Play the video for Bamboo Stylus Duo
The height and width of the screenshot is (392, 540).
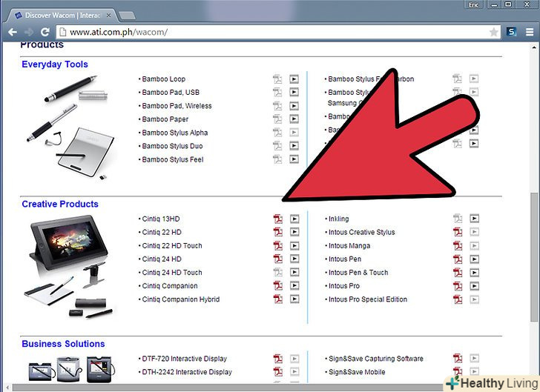[x=294, y=146]
